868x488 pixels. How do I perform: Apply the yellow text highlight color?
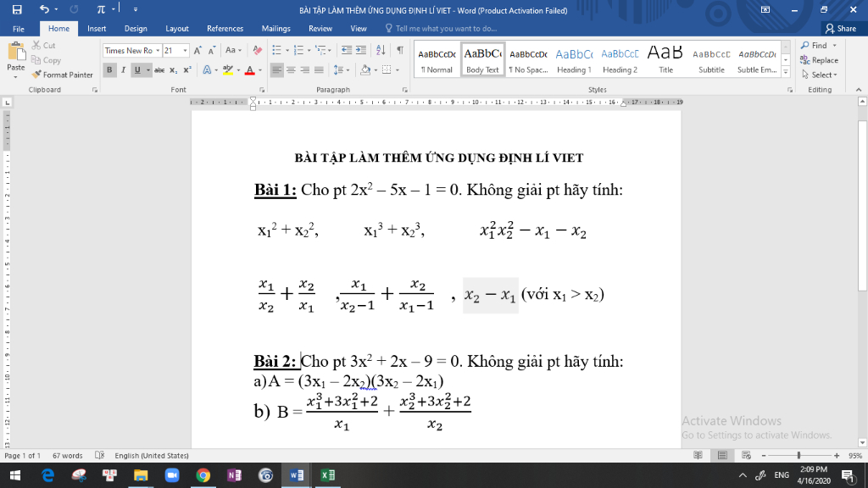pyautogui.click(x=227, y=70)
